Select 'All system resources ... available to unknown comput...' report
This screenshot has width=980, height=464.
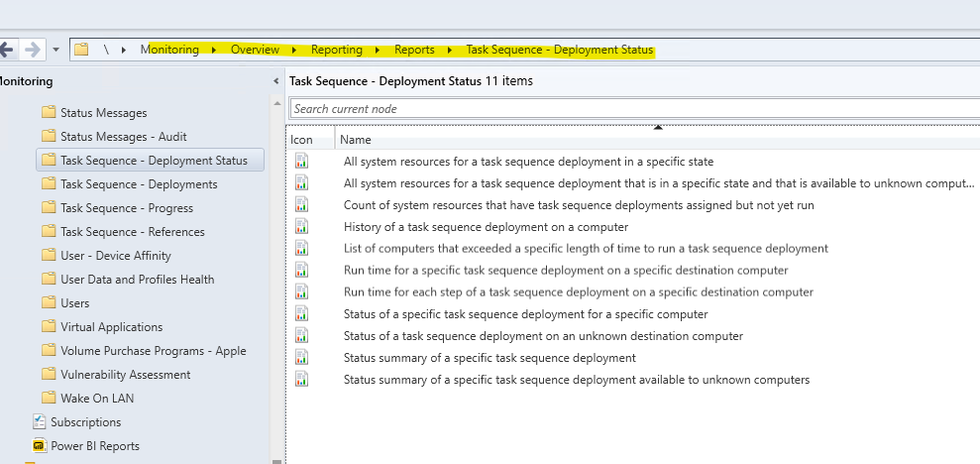(x=659, y=183)
